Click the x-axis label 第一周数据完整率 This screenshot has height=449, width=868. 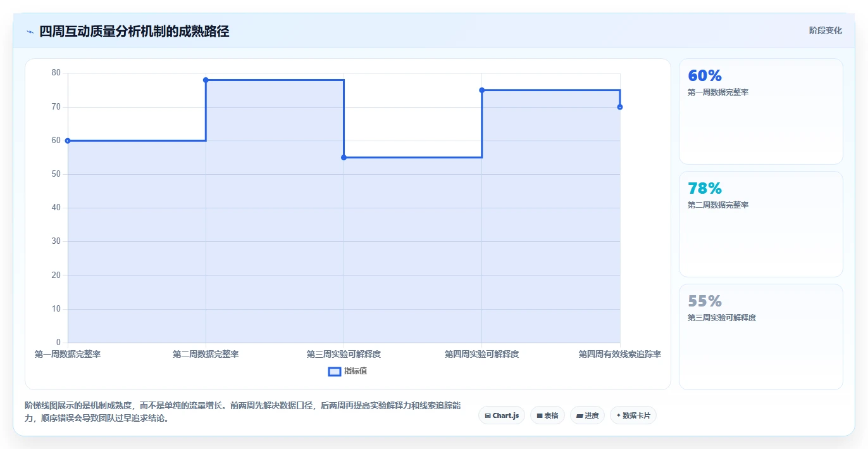point(68,354)
